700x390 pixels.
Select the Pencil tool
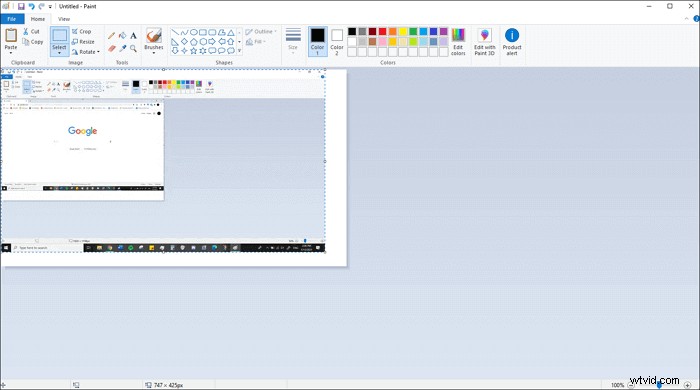coord(112,36)
